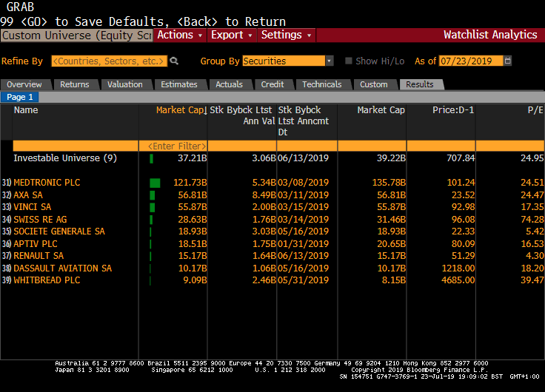Click the Enter Filter field
This screenshot has width=545, height=392.
click(176, 146)
